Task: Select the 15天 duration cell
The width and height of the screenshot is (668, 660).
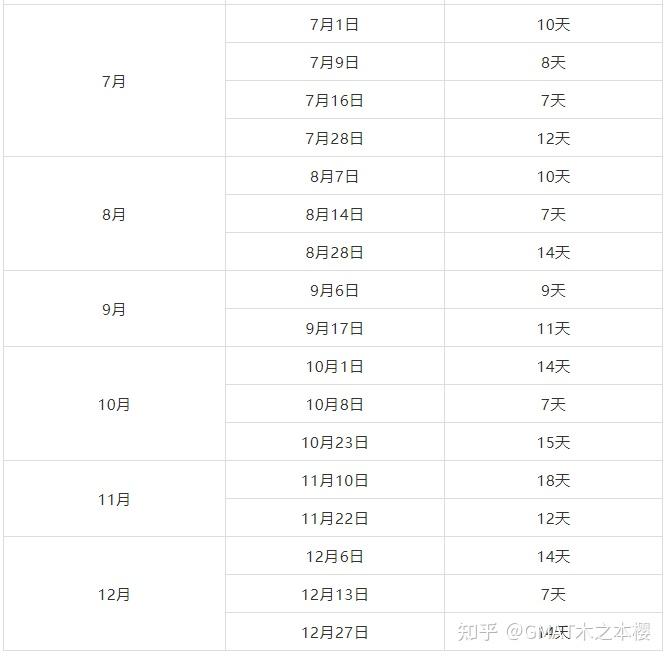Action: (x=553, y=442)
